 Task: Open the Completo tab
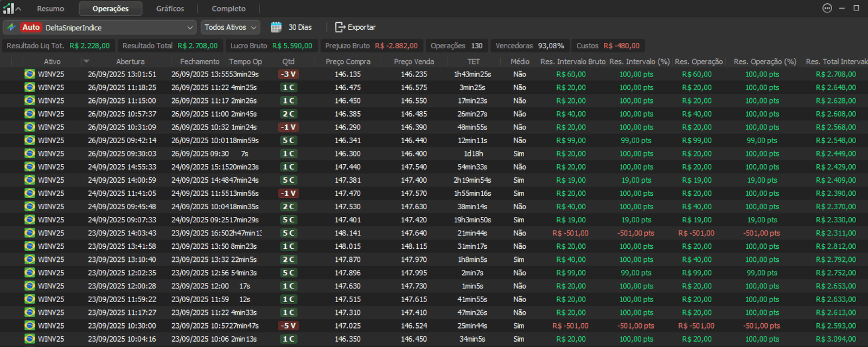[228, 9]
